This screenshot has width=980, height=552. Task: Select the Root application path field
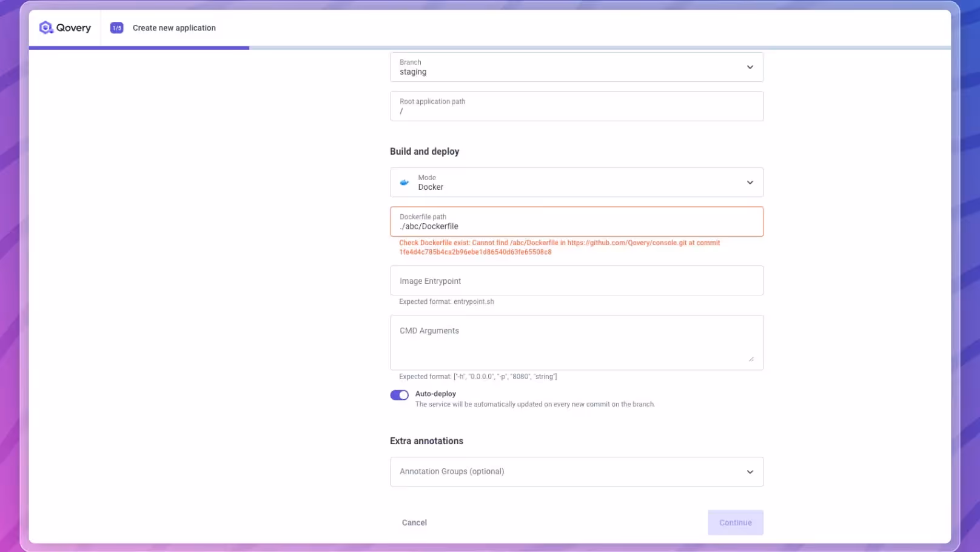pos(576,106)
